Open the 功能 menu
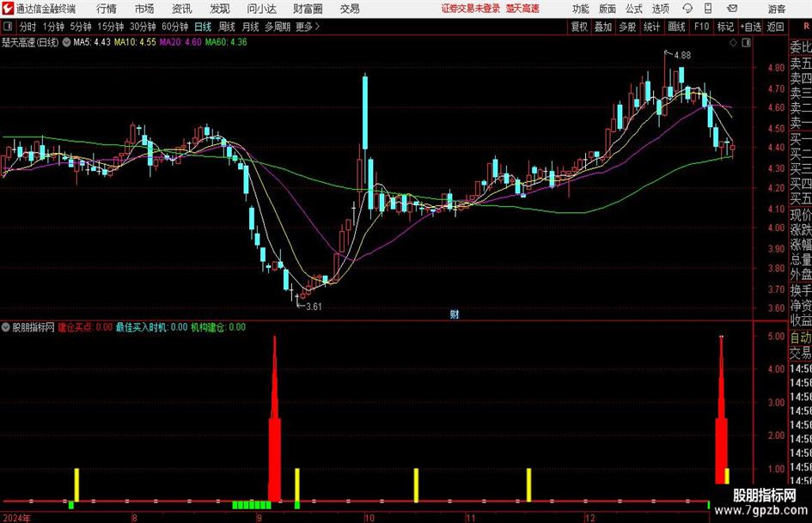 [581, 9]
